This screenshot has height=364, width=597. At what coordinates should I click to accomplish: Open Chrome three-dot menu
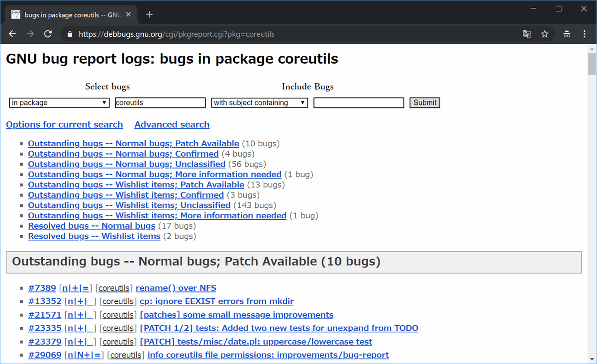[x=585, y=34]
